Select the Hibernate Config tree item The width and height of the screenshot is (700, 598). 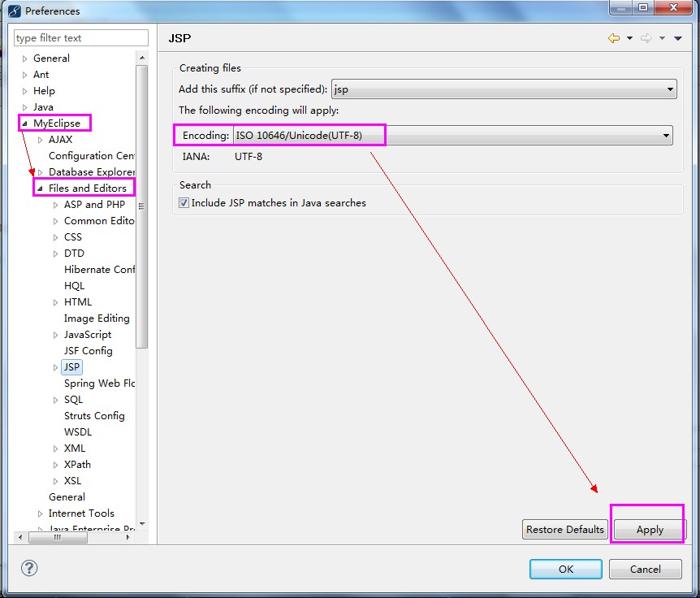click(99, 269)
